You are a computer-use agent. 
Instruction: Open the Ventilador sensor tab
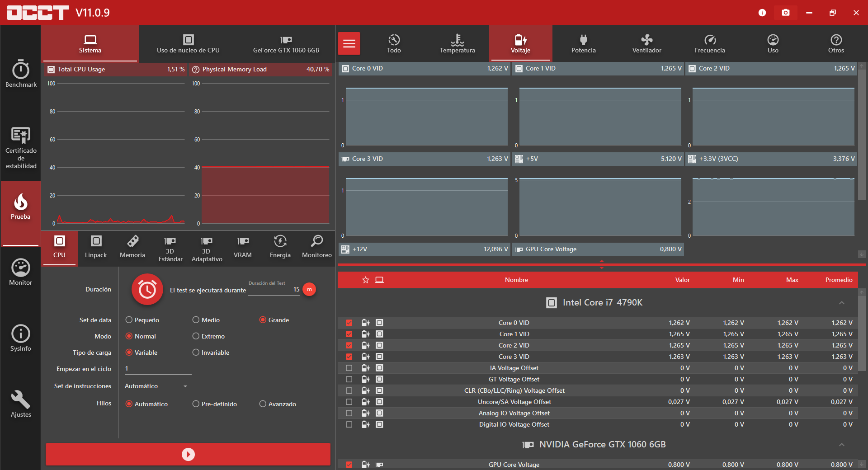[647, 43]
